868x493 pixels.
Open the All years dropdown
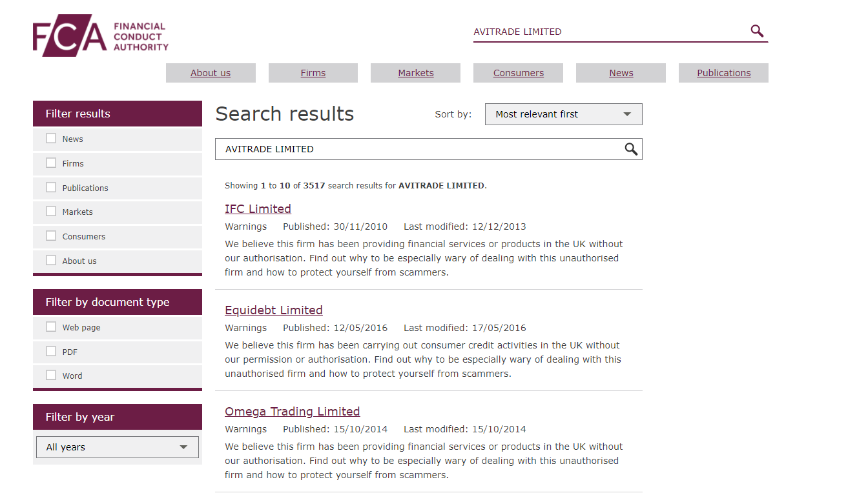[117, 447]
